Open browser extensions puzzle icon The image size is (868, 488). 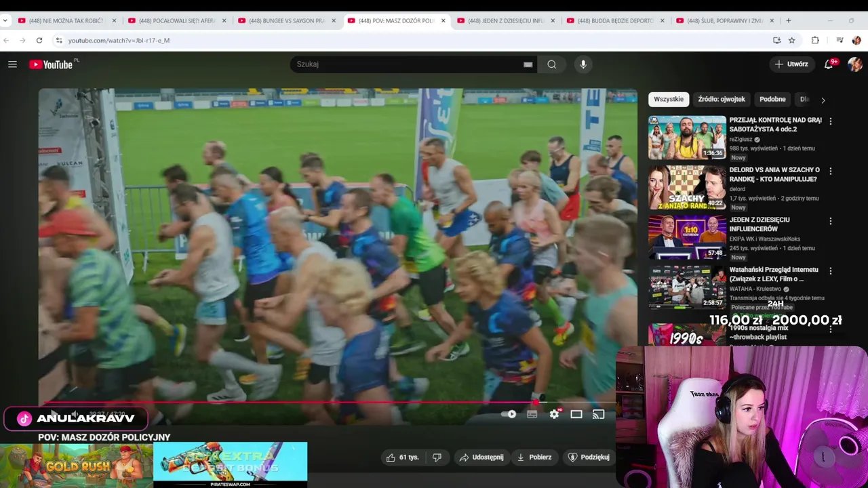pos(815,41)
